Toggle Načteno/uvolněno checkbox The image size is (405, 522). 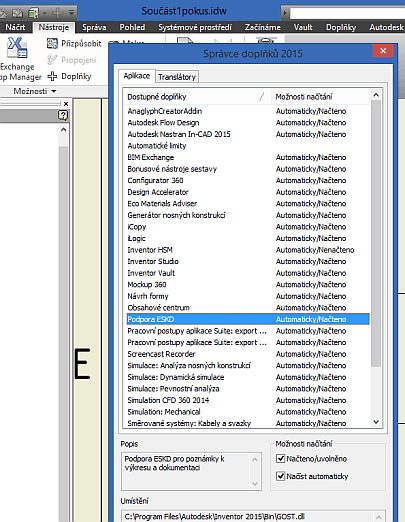281,458
